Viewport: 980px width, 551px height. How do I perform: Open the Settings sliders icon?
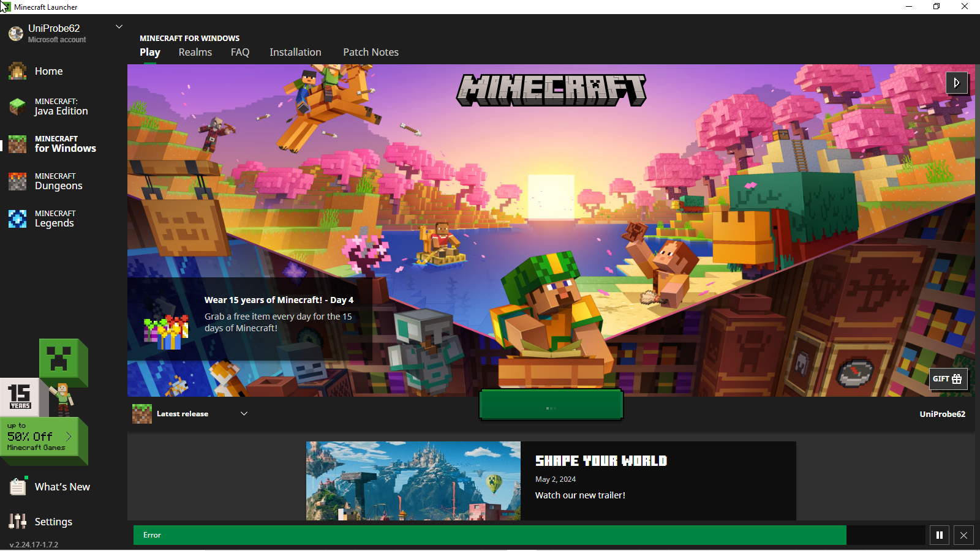click(x=17, y=522)
